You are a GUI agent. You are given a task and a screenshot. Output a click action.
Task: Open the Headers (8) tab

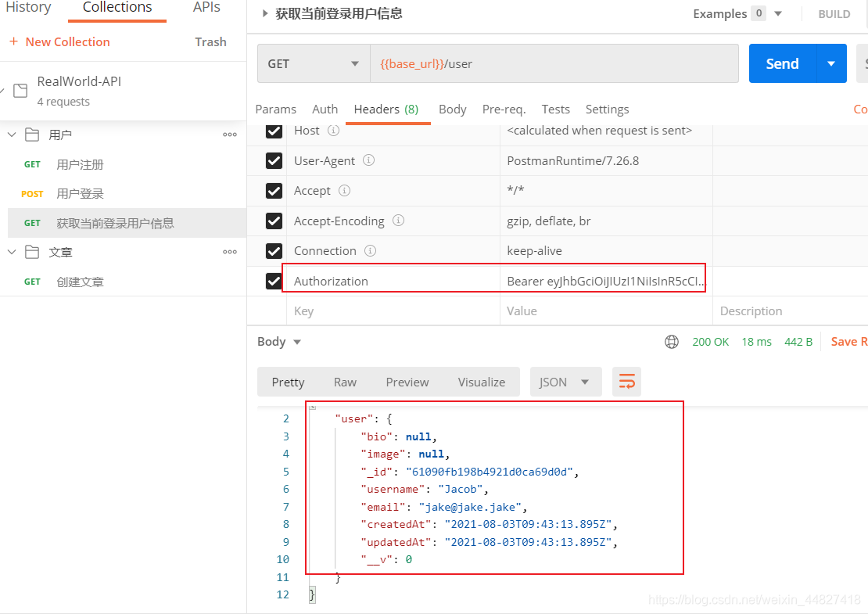(386, 109)
